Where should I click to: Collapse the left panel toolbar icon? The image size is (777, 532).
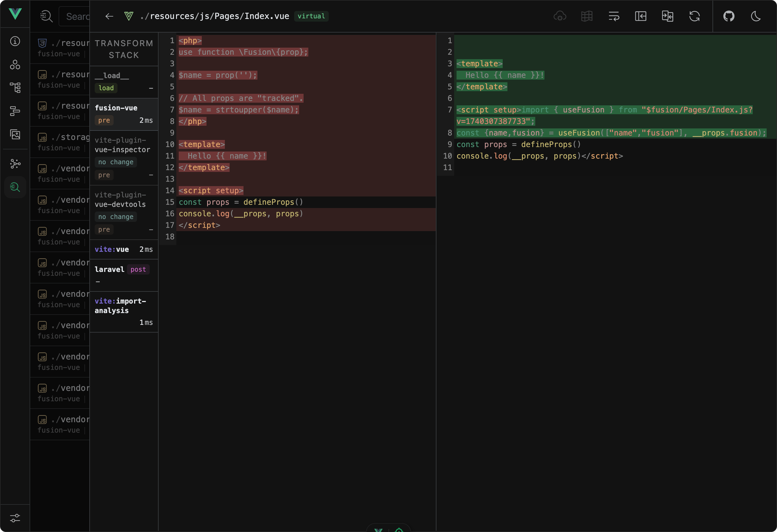coord(641,16)
